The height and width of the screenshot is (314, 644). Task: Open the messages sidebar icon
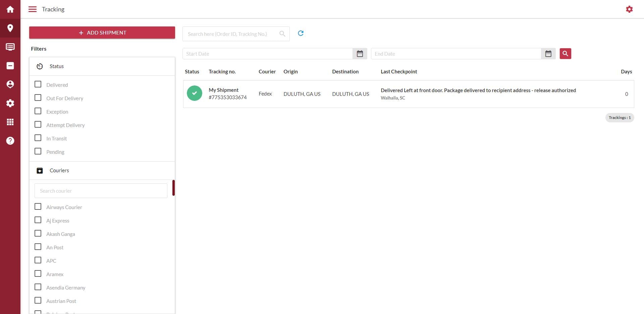[x=10, y=47]
